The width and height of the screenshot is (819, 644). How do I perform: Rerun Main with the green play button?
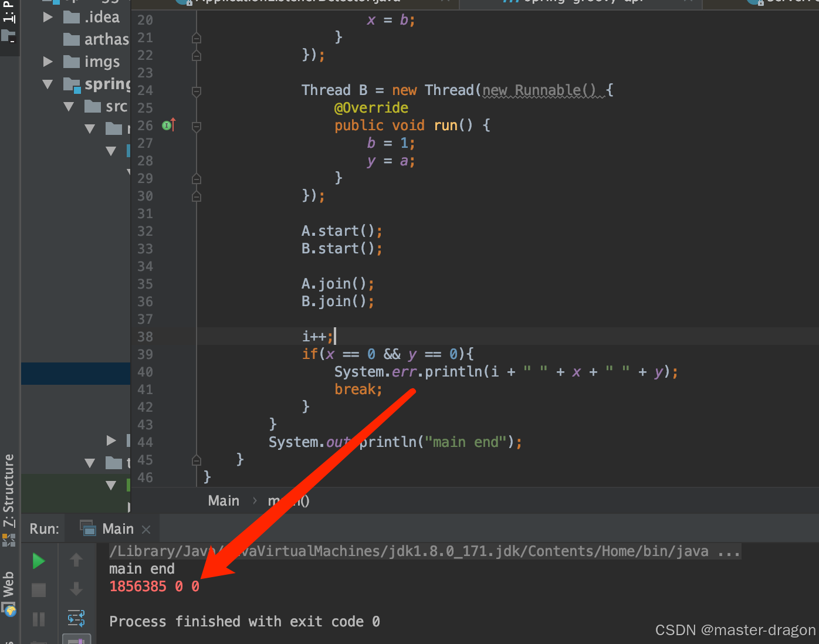(39, 561)
